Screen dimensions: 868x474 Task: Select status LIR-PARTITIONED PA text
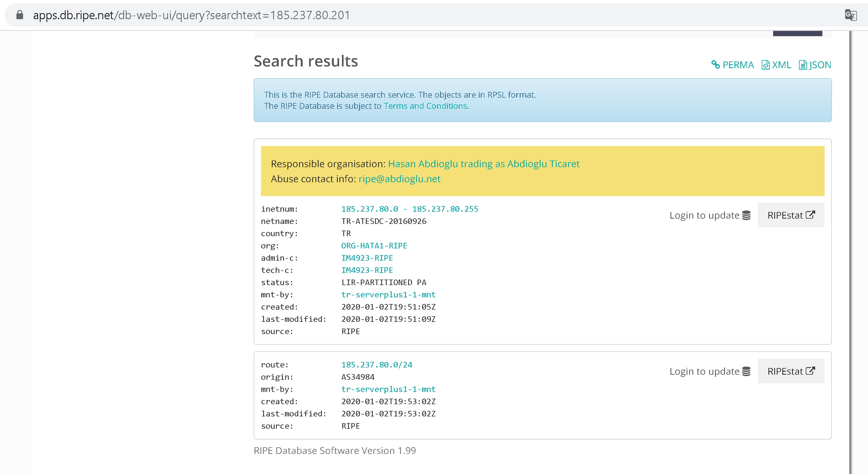coord(384,282)
